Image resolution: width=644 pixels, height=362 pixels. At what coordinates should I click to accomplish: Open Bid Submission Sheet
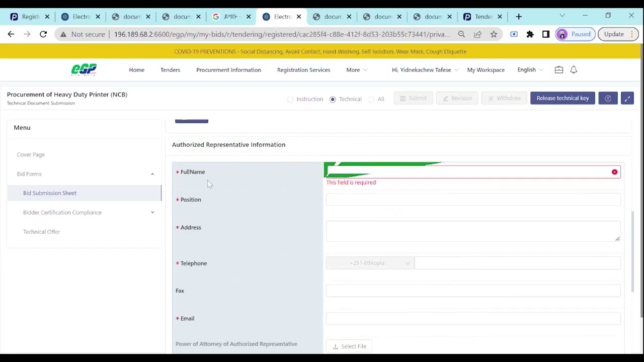pyautogui.click(x=50, y=193)
